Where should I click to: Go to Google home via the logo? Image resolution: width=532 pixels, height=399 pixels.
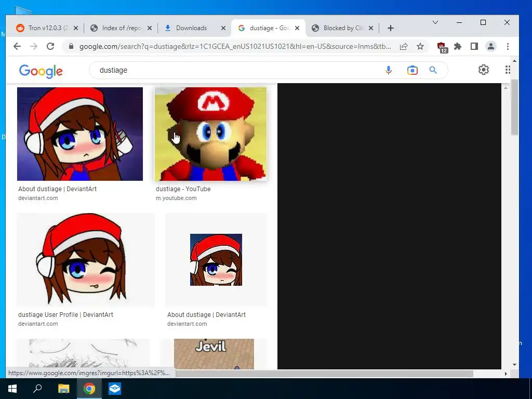point(41,71)
